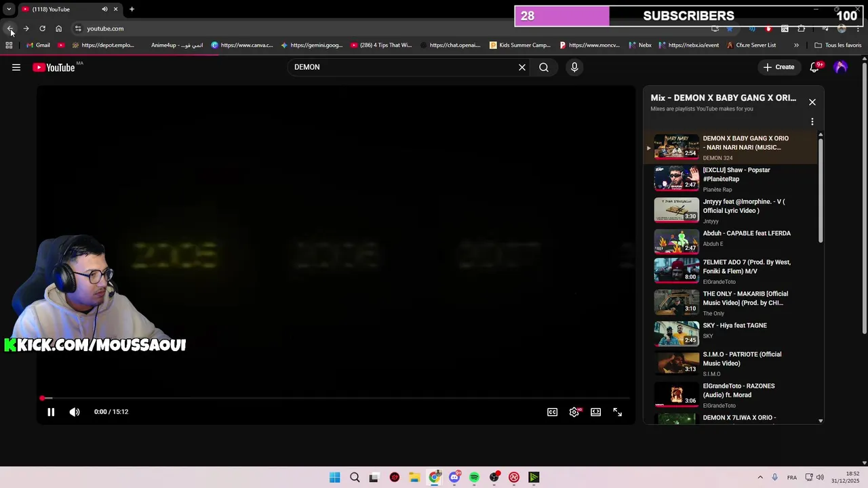The width and height of the screenshot is (868, 488).
Task: Open the gemini.google bookmark
Action: coord(312,45)
